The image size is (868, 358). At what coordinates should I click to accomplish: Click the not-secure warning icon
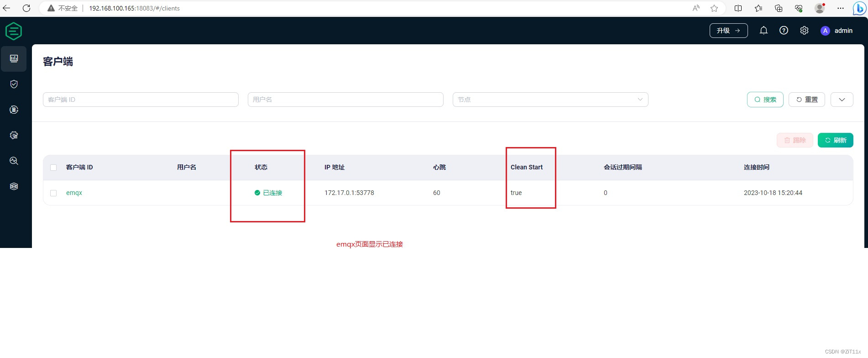click(51, 8)
